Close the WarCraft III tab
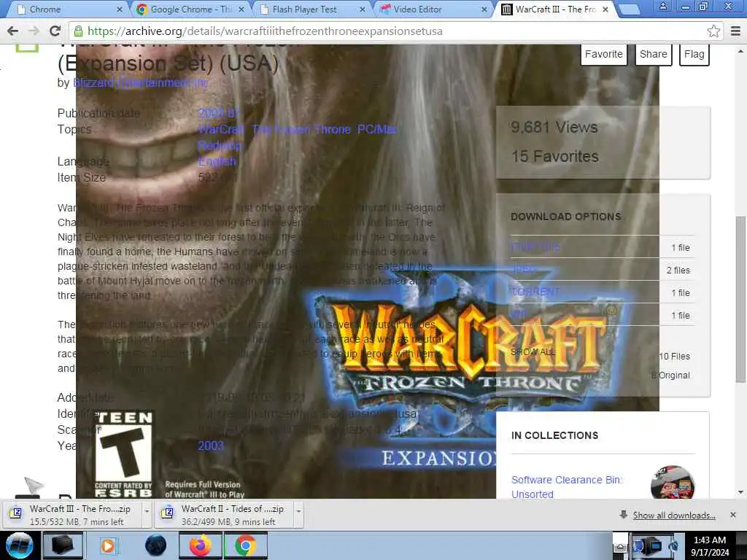This screenshot has height=560, width=747. click(605, 9)
